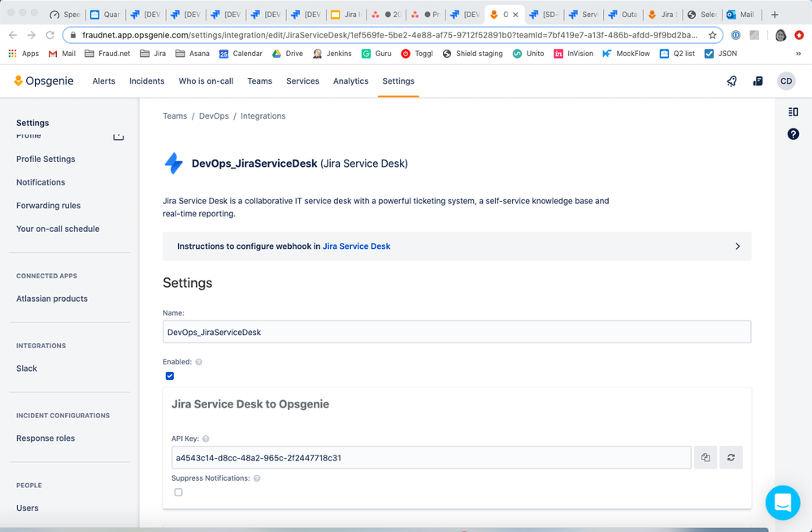Click the help icon next to API Key
Screen dimensions: 812x532
[206, 438]
